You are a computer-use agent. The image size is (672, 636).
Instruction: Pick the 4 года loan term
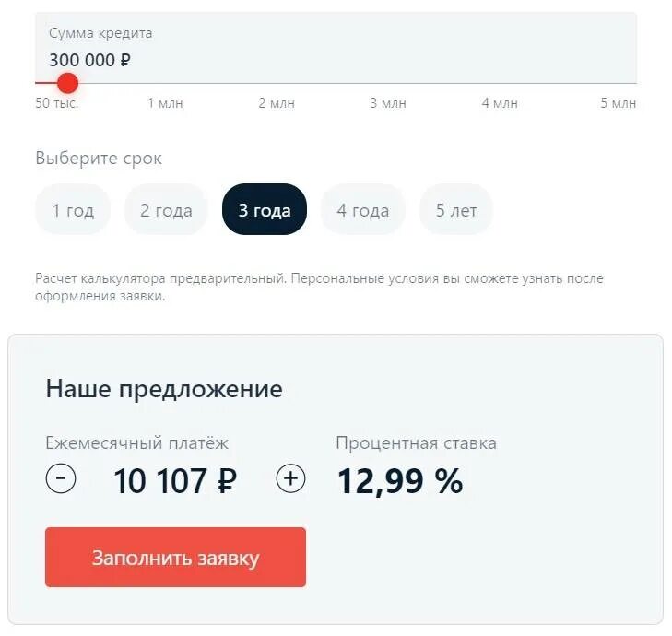(362, 210)
